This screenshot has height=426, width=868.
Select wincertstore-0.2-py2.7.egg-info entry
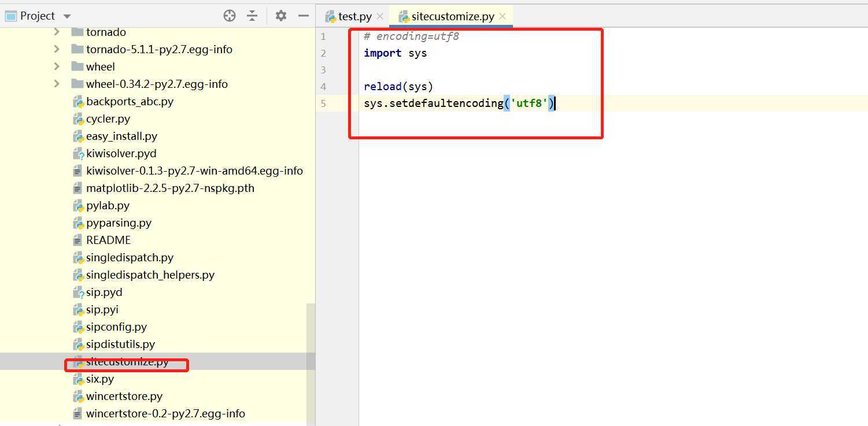(x=165, y=413)
